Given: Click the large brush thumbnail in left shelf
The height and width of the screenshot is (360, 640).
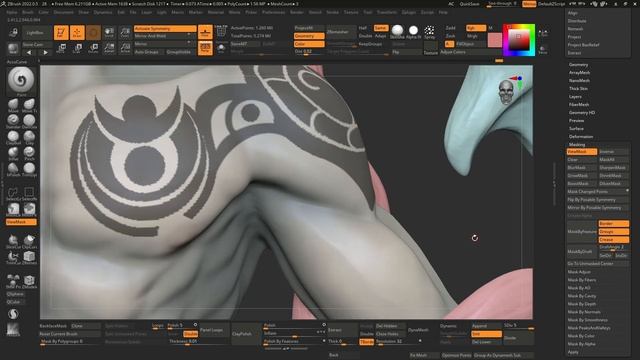Looking at the screenshot, I should point(21,80).
